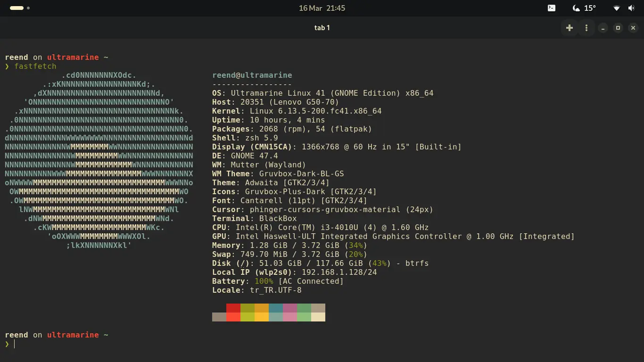644x362 pixels.
Task: Click the 'Battery: 100% [AC Connected]' line
Action: pyautogui.click(x=278, y=281)
